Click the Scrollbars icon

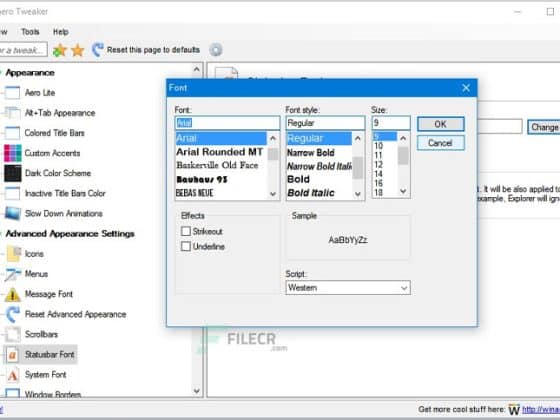[x=13, y=334]
